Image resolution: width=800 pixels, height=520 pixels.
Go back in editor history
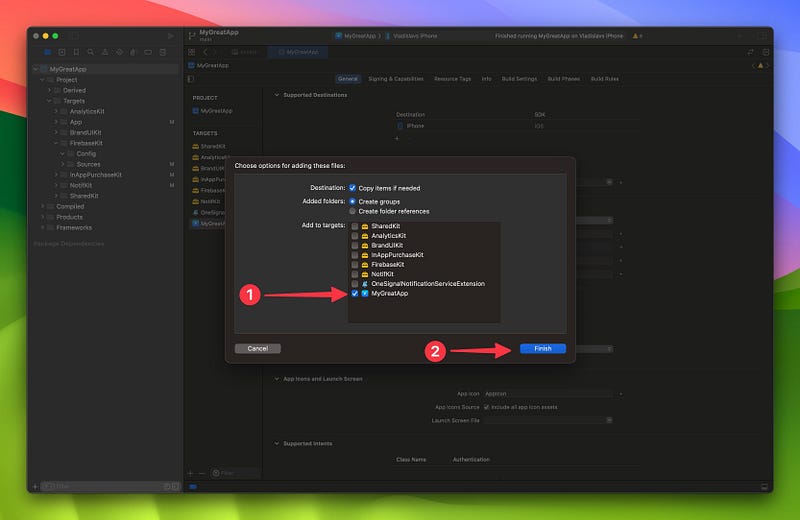click(x=206, y=52)
